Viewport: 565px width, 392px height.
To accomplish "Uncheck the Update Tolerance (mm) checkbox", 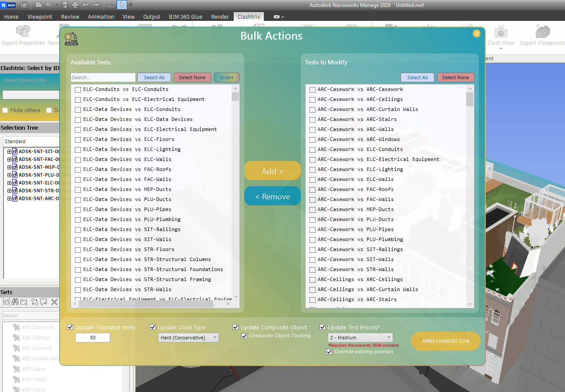I will point(70,327).
